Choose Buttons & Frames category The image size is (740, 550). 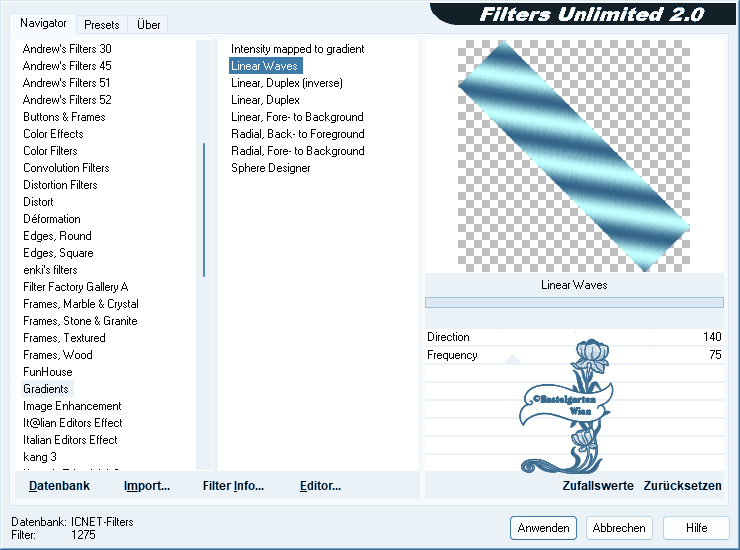64,117
